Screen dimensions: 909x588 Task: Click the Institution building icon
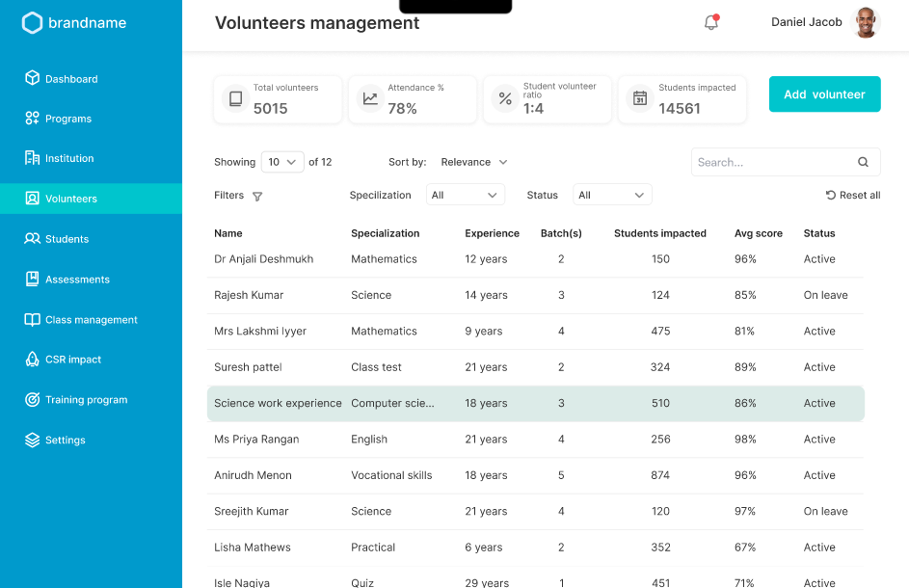click(33, 158)
